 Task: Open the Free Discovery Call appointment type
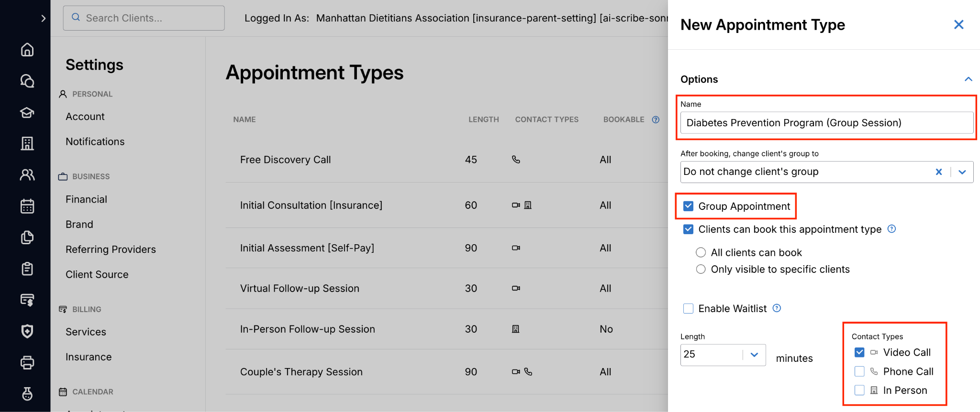pyautogui.click(x=285, y=160)
